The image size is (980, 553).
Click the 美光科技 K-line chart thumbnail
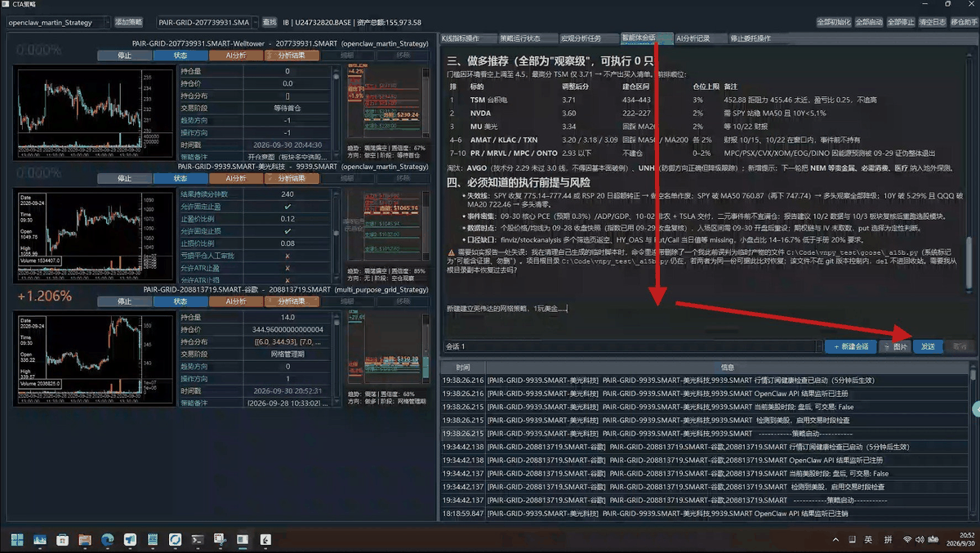coord(92,236)
